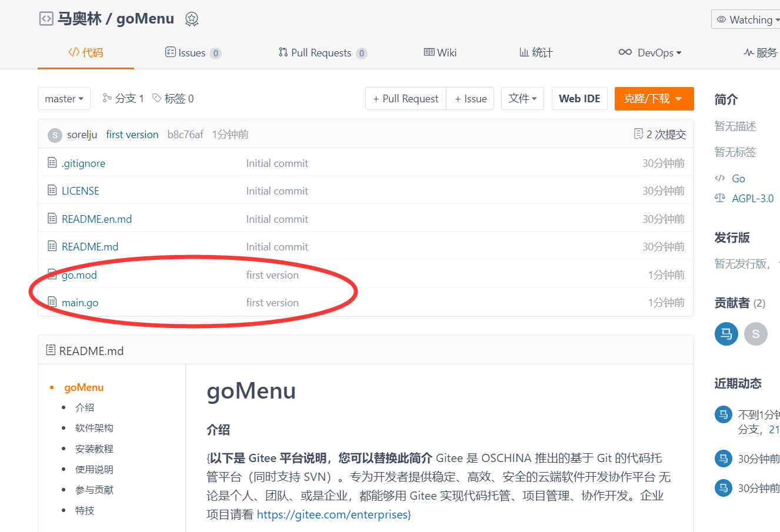Click the 贡献者 (2) heading
780x532 pixels.
pos(740,303)
